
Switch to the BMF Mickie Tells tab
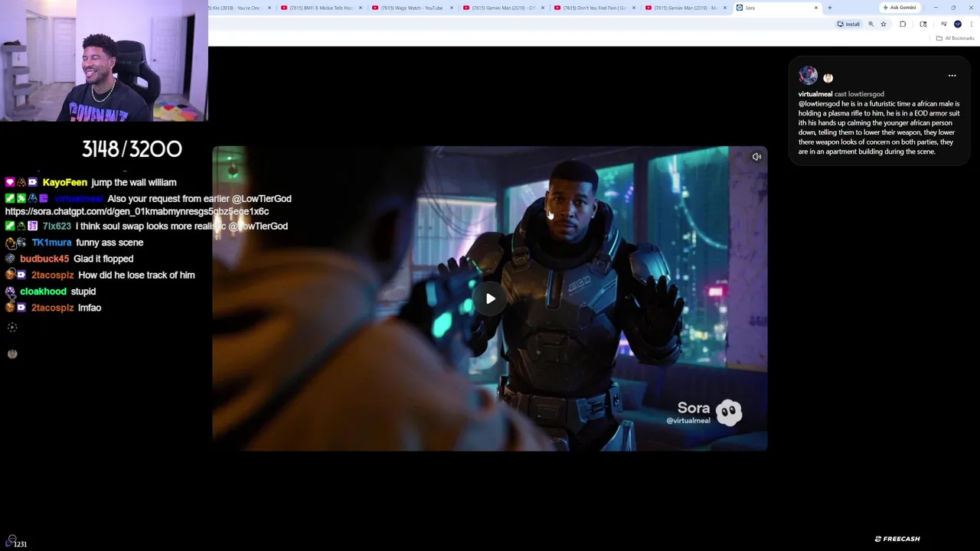[322, 8]
